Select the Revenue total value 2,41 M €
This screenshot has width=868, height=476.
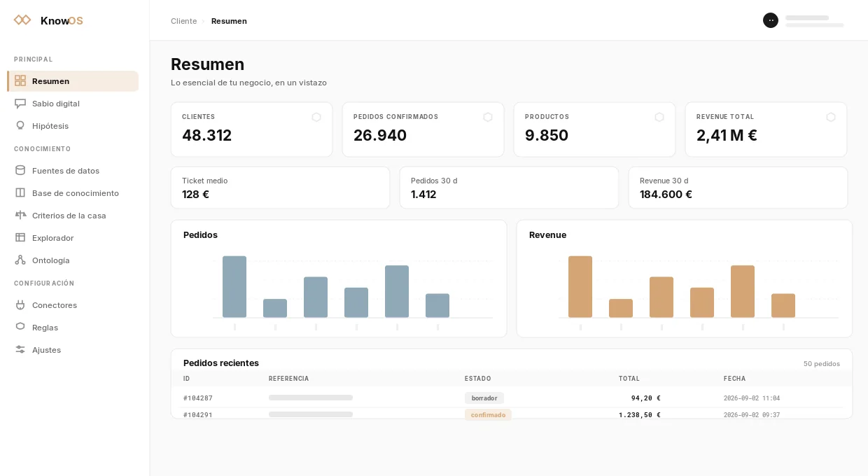(x=727, y=135)
